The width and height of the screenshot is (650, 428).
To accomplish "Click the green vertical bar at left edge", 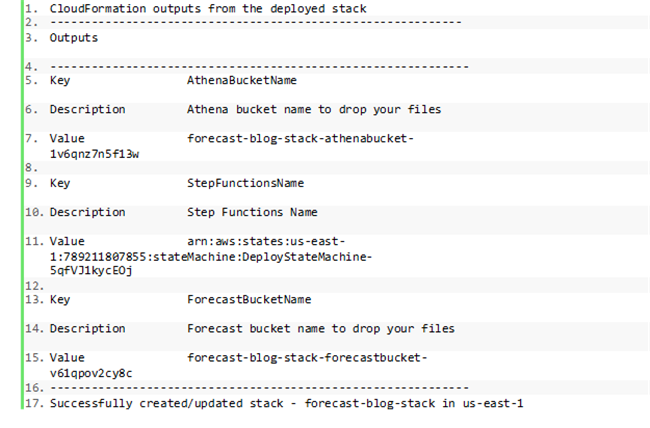I will click(x=22, y=205).
